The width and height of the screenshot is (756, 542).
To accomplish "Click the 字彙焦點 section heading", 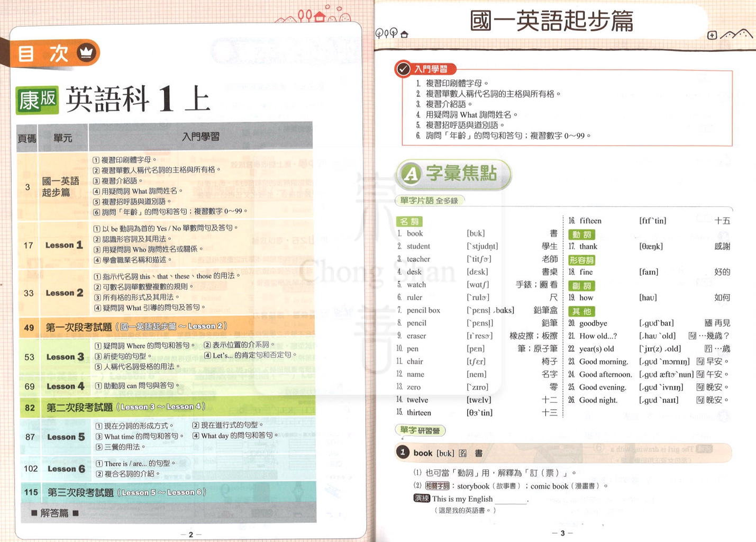I will 461,173.
